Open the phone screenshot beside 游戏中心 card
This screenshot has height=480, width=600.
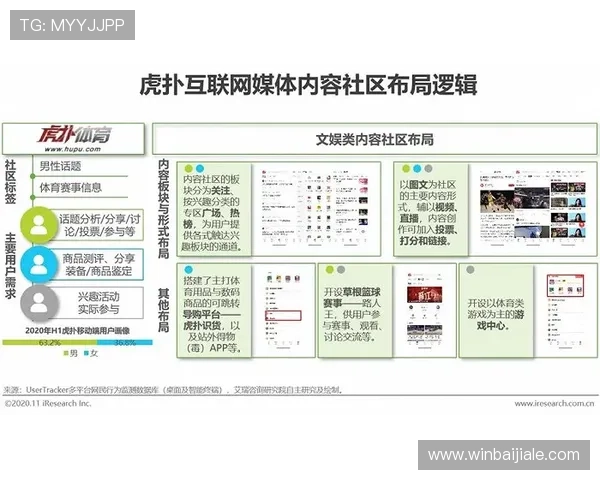coord(566,310)
